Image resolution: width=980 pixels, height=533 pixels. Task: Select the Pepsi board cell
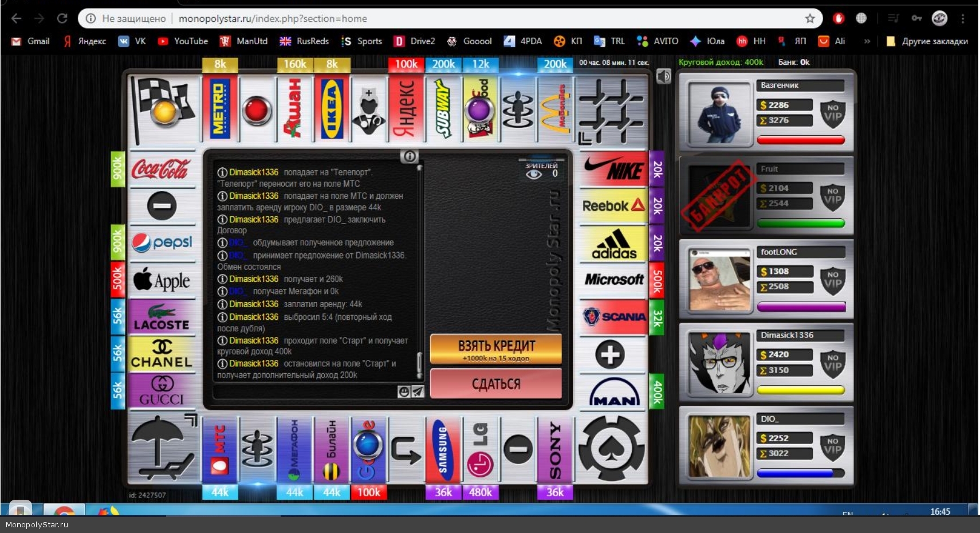[x=162, y=242]
